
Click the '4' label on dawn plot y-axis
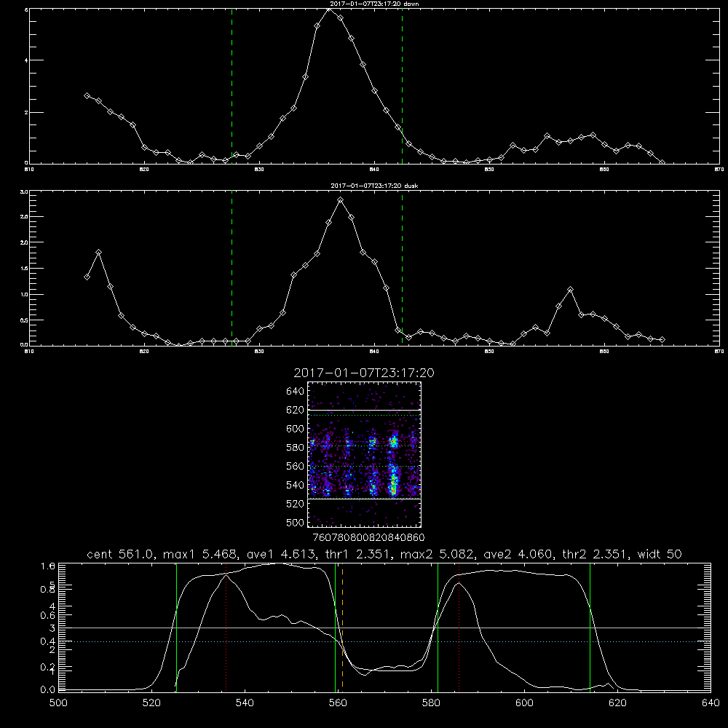(26, 60)
